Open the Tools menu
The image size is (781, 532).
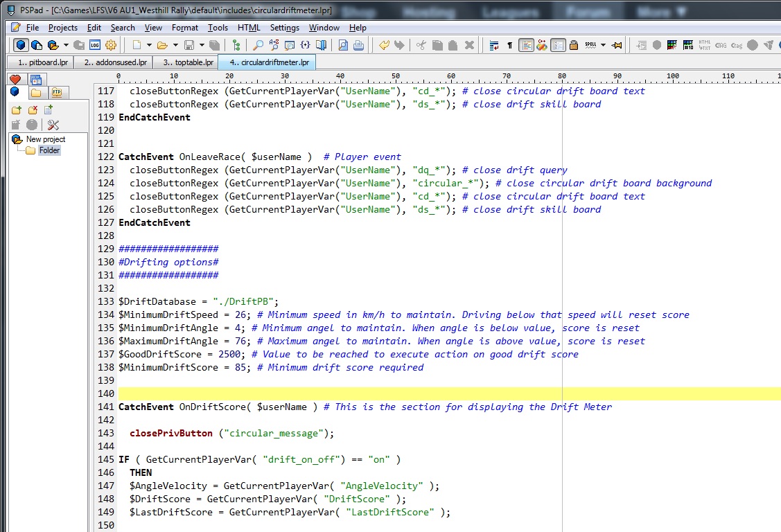click(x=218, y=28)
